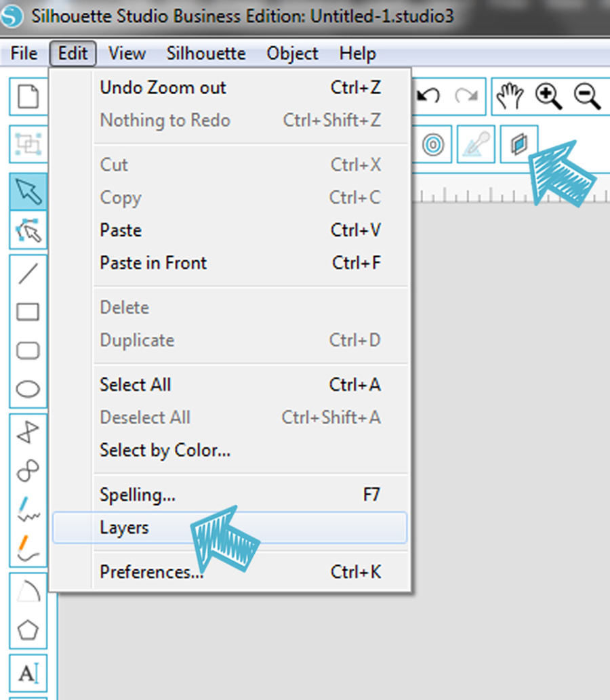610x700 pixels.
Task: Click Copy in the Edit menu
Action: pos(230,197)
